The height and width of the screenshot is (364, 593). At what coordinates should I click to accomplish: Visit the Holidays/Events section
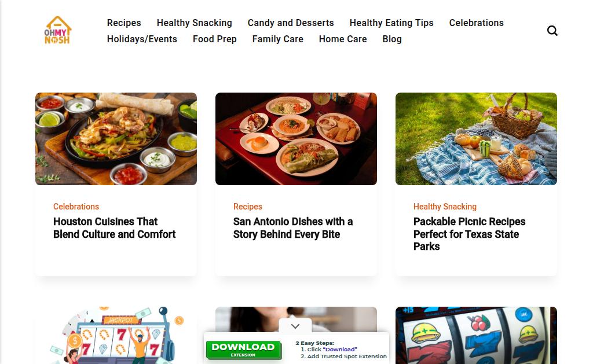coord(142,39)
